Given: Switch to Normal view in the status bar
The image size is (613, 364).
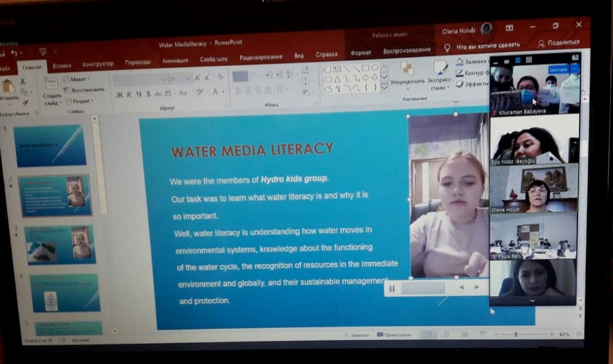Looking at the screenshot, I should point(428,334).
